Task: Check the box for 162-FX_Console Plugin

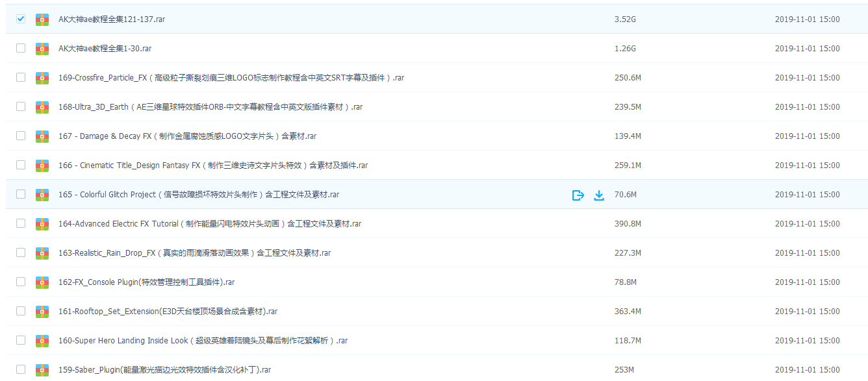Action: pos(21,282)
